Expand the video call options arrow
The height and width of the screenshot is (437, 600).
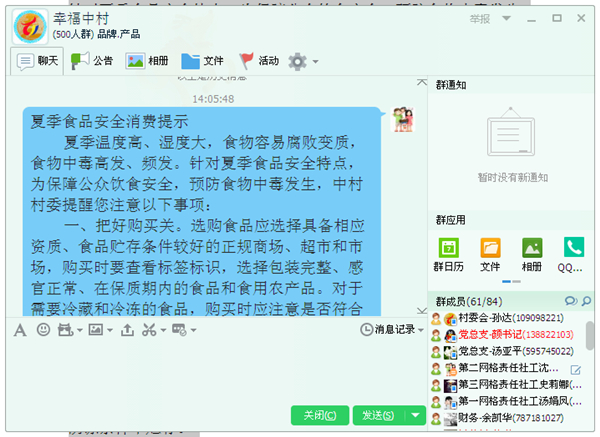(x=80, y=330)
